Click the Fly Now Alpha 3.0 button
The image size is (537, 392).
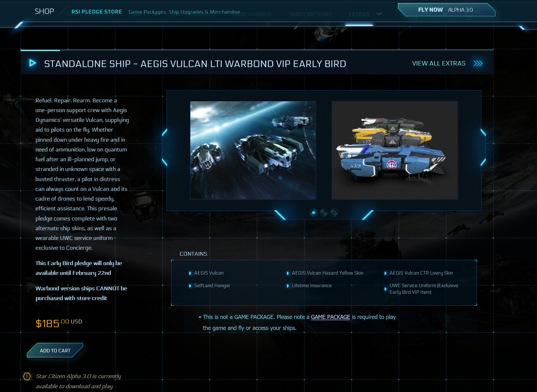446,10
